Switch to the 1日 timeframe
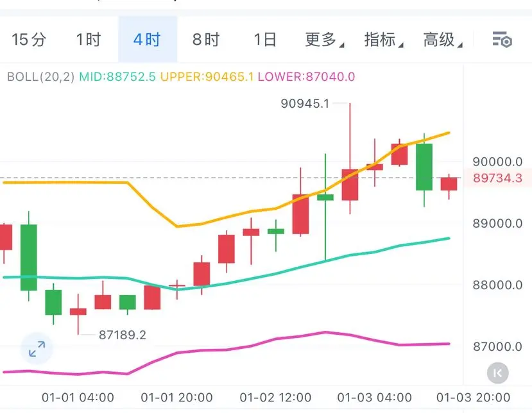This screenshot has width=532, height=413. click(265, 39)
